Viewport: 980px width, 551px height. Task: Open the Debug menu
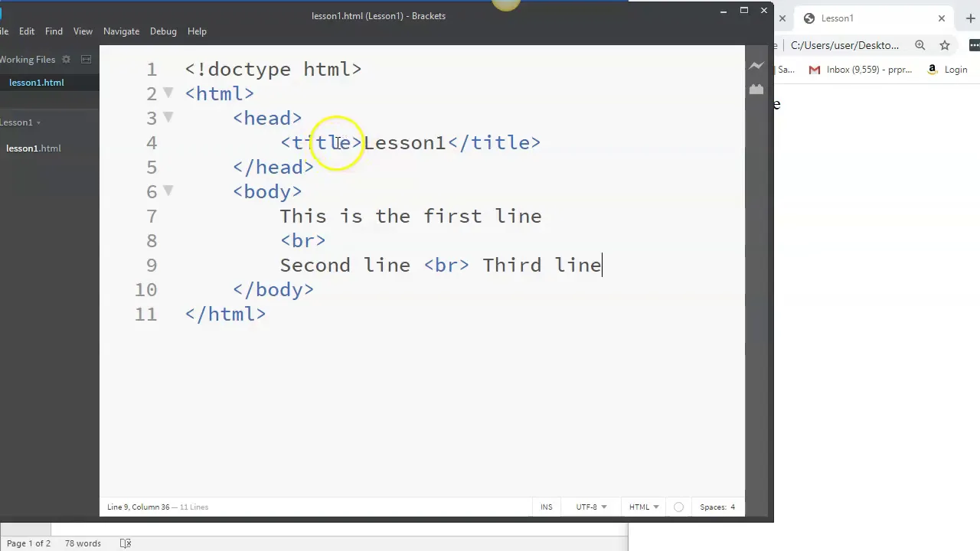tap(163, 31)
